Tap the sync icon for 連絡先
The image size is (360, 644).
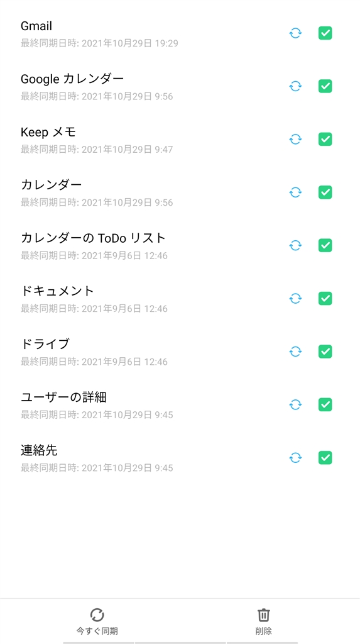[x=295, y=458]
